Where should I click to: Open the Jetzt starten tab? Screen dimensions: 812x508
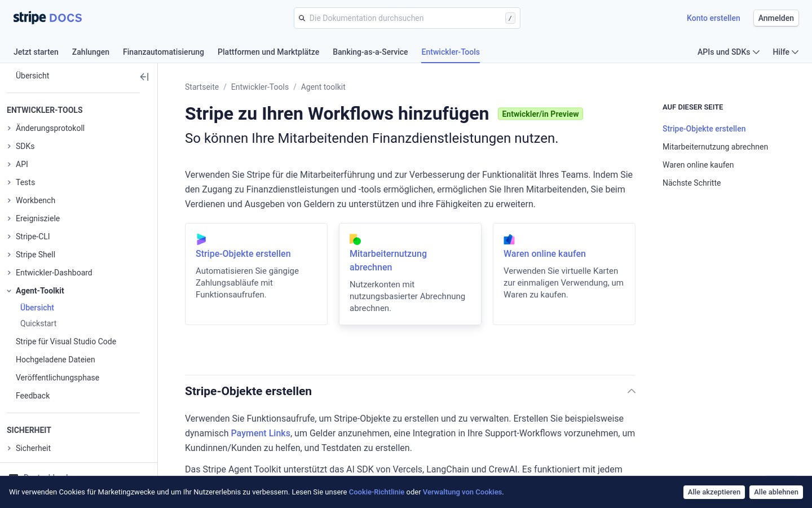click(x=36, y=52)
